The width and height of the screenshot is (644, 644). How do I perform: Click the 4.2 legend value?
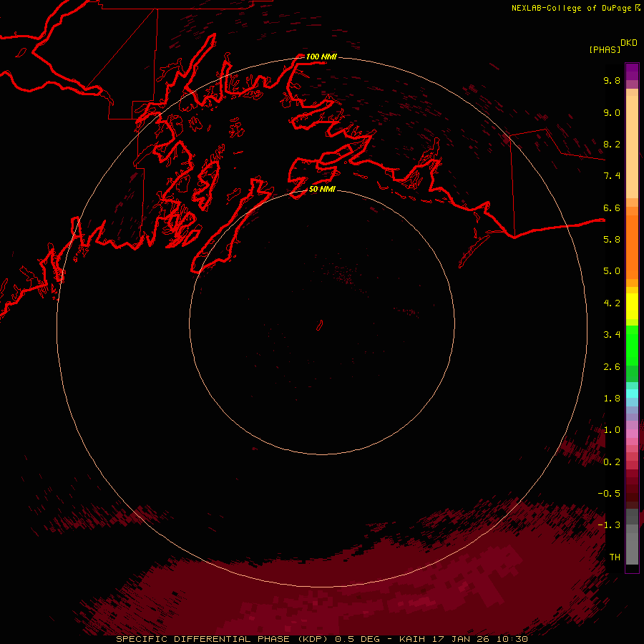(x=612, y=303)
